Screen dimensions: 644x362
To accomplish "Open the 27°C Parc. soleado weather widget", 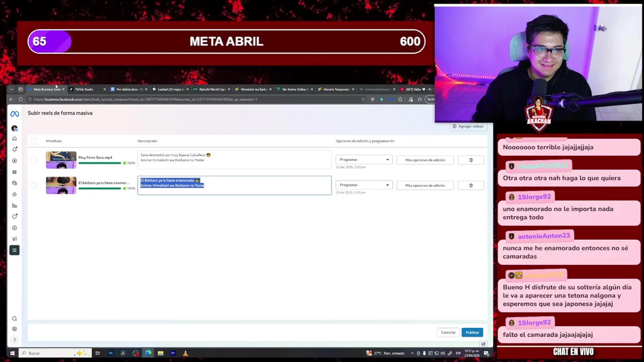I will click(x=385, y=353).
